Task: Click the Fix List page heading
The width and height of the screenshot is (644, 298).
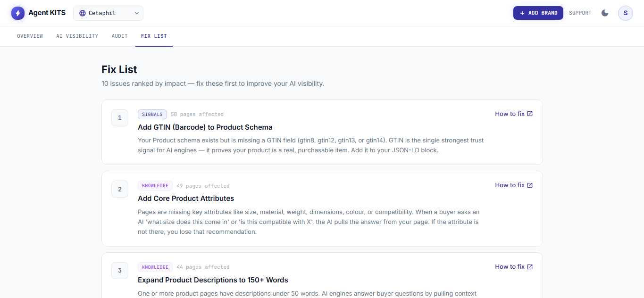Action: coord(119,69)
